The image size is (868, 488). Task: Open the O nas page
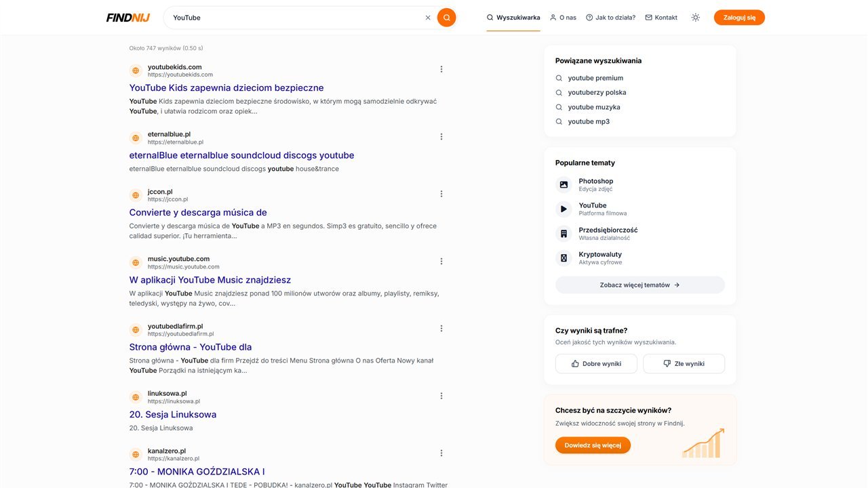click(x=563, y=18)
